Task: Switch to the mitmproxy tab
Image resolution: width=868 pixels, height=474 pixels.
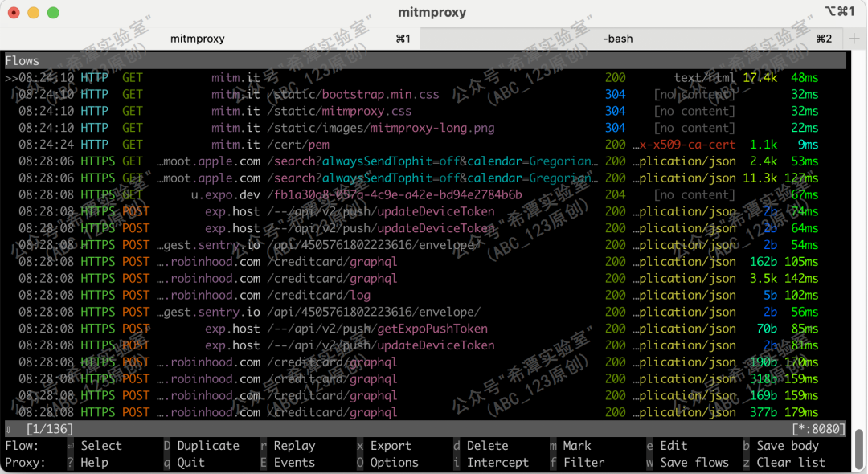Action: click(x=210, y=39)
